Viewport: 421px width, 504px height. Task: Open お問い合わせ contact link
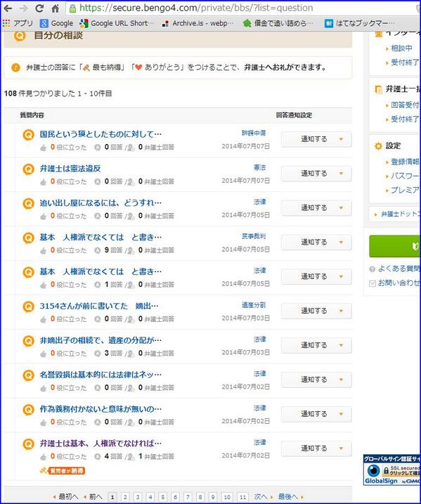point(399,283)
